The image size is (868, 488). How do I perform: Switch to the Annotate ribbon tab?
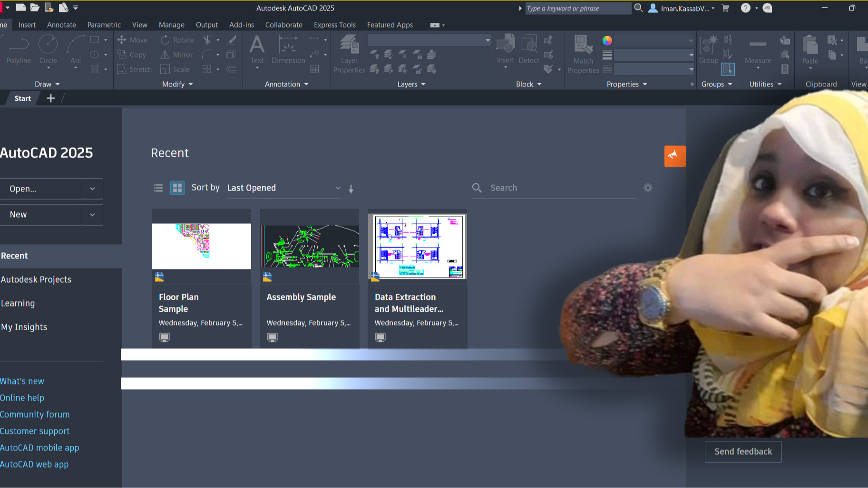tap(61, 25)
